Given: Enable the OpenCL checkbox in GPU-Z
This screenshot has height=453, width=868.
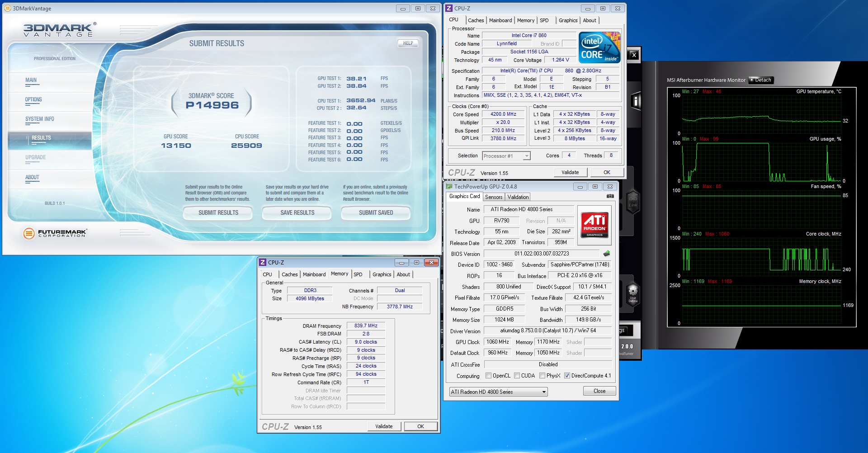Looking at the screenshot, I should click(488, 376).
